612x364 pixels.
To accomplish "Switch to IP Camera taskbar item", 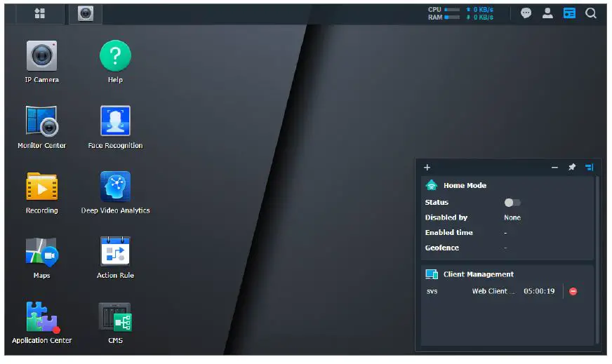I will (x=86, y=13).
